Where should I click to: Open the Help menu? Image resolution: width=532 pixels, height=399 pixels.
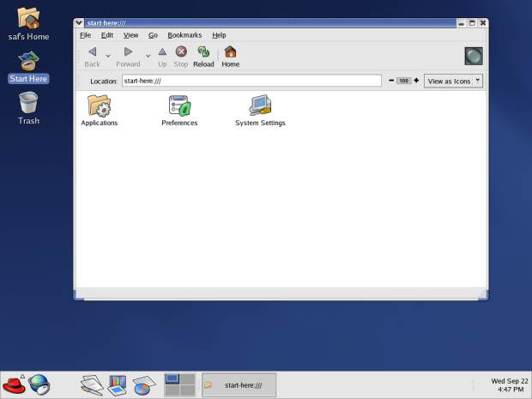[x=219, y=35]
